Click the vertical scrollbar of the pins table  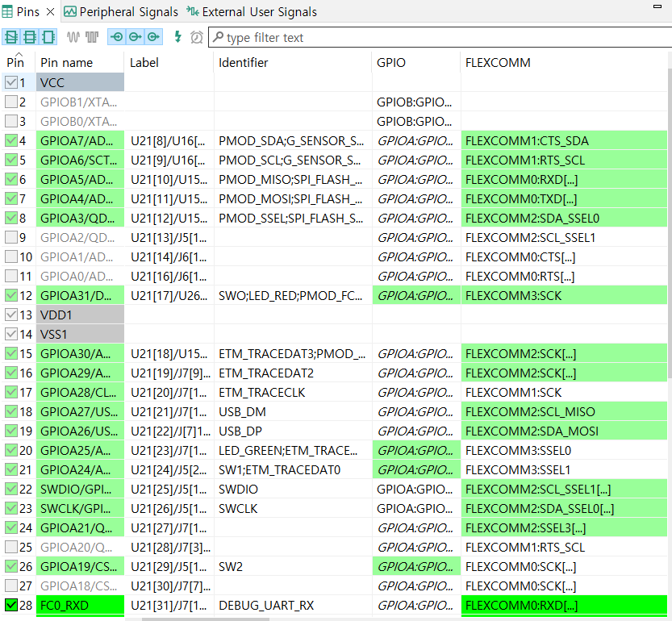tap(670, 223)
